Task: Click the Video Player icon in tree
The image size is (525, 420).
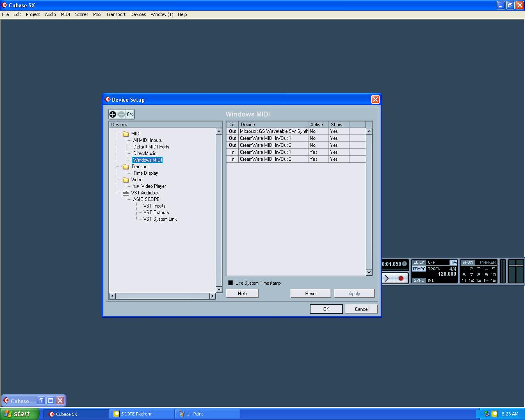Action: point(136,186)
